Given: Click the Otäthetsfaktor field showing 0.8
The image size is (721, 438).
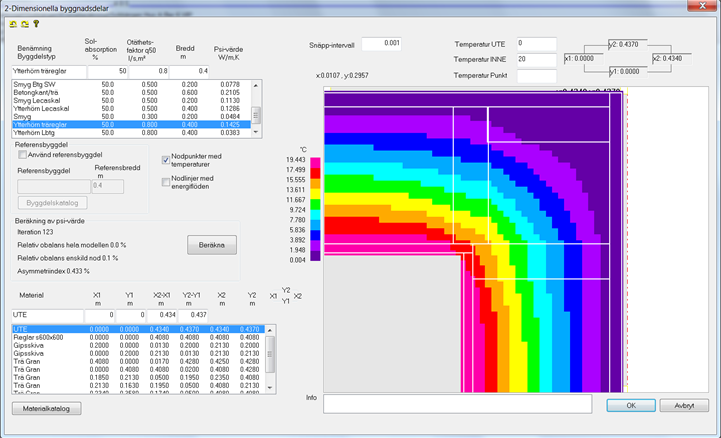Looking at the screenshot, I should tap(149, 72).
